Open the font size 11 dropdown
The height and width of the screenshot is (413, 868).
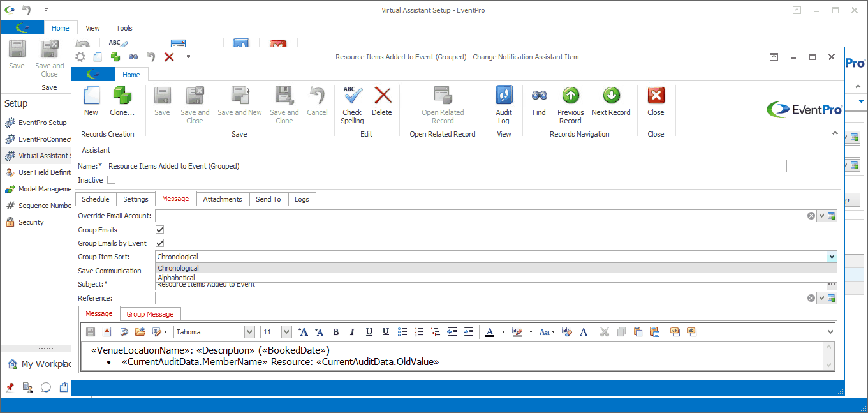286,332
